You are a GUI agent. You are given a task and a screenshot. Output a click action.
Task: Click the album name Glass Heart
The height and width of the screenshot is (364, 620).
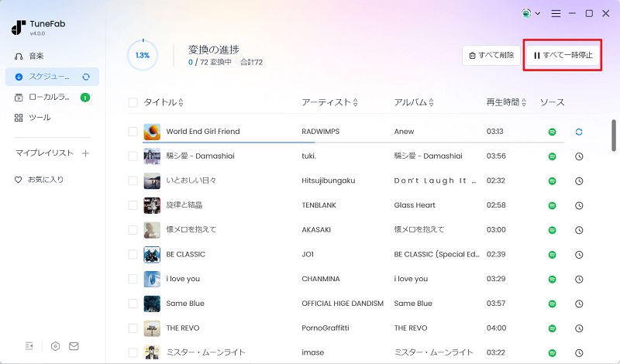click(x=415, y=205)
